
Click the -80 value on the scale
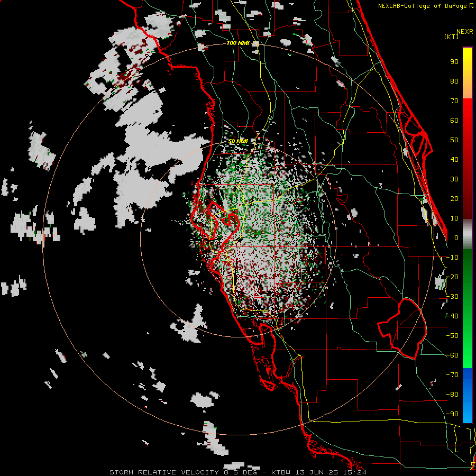pyautogui.click(x=452, y=395)
